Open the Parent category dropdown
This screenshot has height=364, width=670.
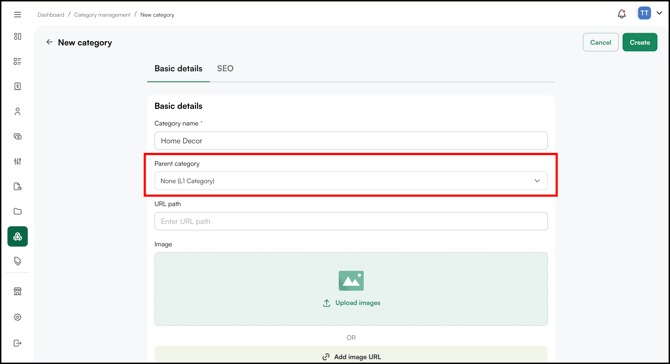click(351, 181)
